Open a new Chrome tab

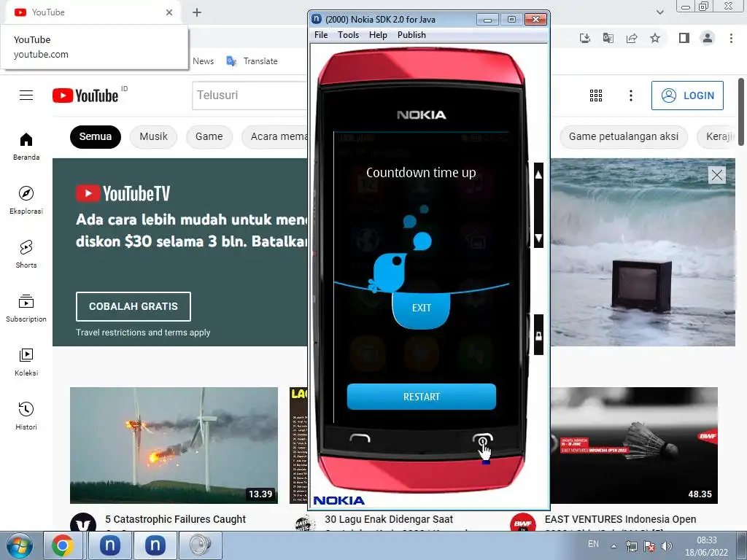[x=197, y=12]
